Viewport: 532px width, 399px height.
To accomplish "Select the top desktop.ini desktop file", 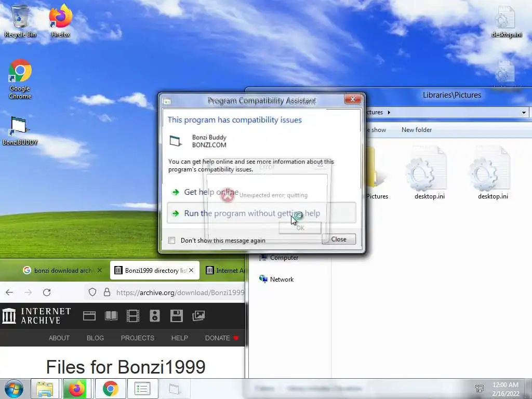I will [x=506, y=21].
